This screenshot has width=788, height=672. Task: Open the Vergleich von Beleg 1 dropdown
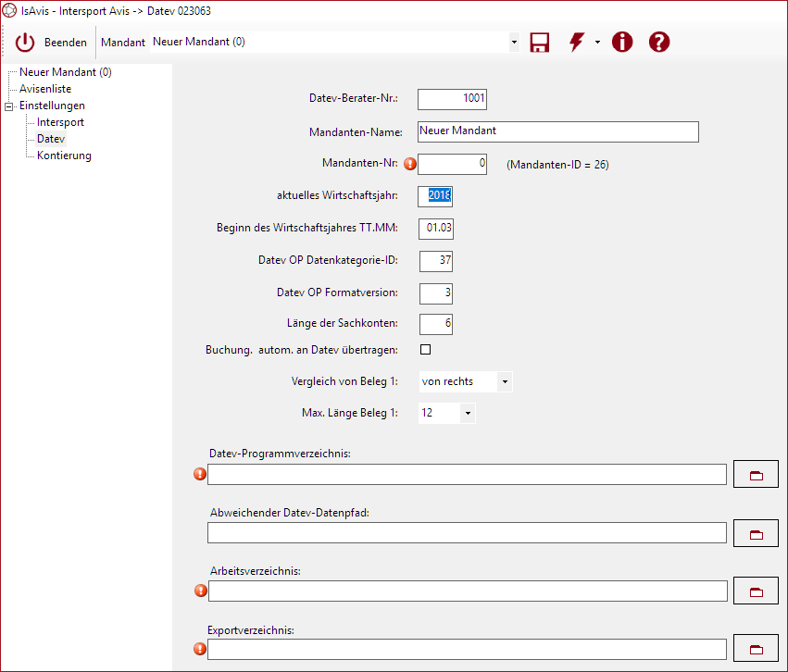point(504,381)
